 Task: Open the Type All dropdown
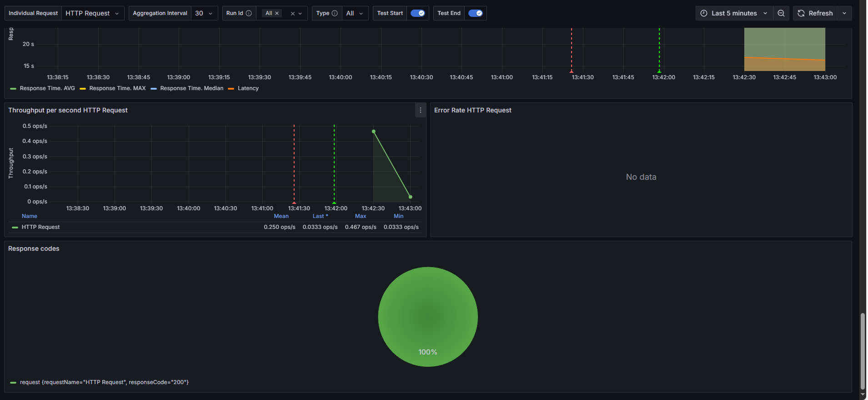click(355, 13)
